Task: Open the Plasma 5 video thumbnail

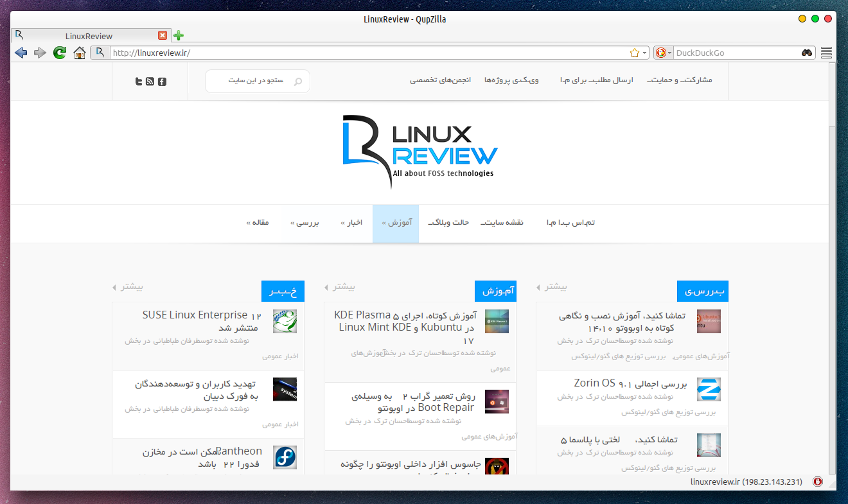Action: (x=709, y=445)
